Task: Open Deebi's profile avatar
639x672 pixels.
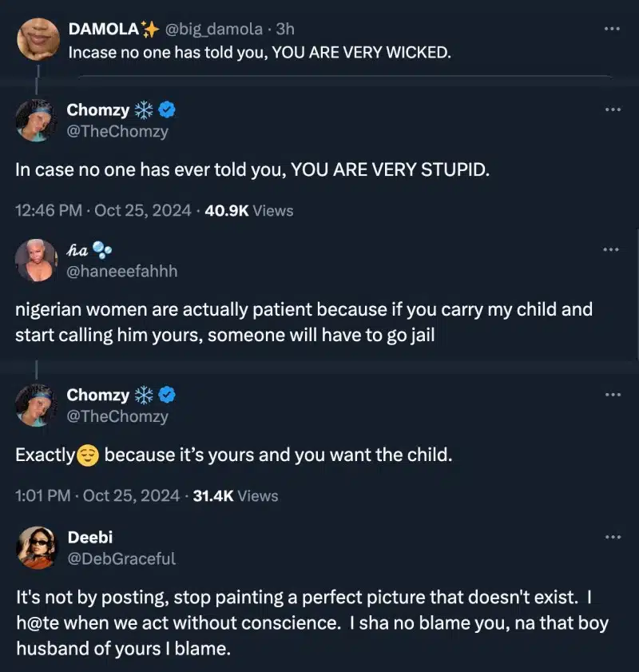Action: 35,547
